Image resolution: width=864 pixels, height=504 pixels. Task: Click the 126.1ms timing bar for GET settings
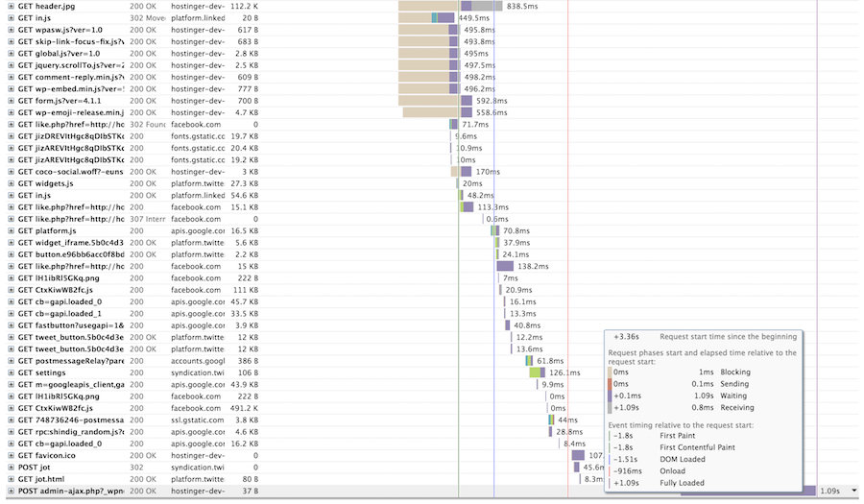click(537, 372)
